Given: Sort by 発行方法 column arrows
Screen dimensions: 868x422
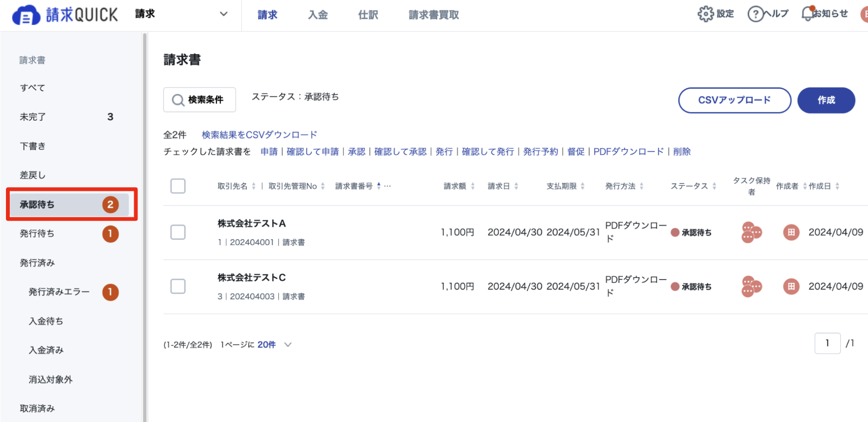Looking at the screenshot, I should 641,186.
